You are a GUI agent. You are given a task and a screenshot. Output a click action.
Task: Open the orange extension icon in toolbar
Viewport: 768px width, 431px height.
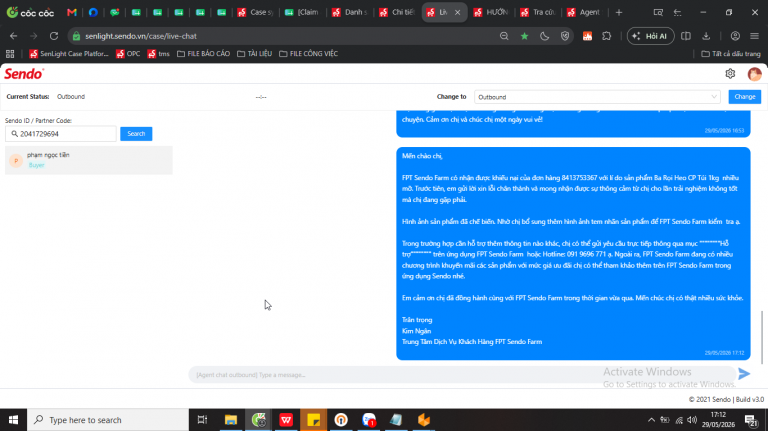coord(587,36)
